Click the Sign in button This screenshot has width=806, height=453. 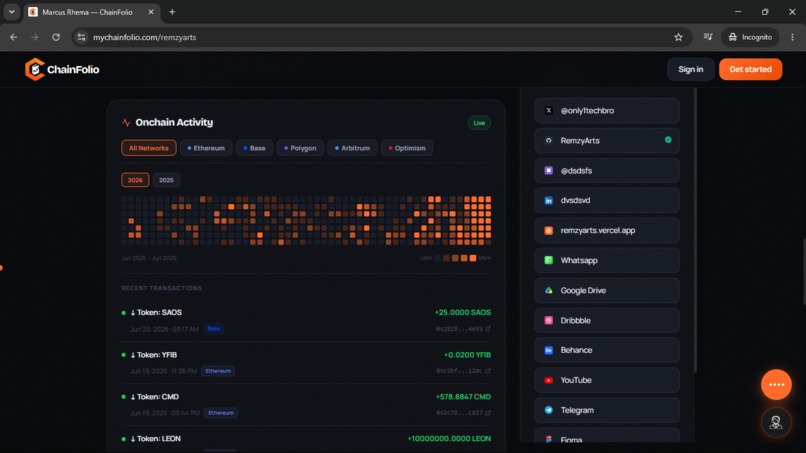690,69
